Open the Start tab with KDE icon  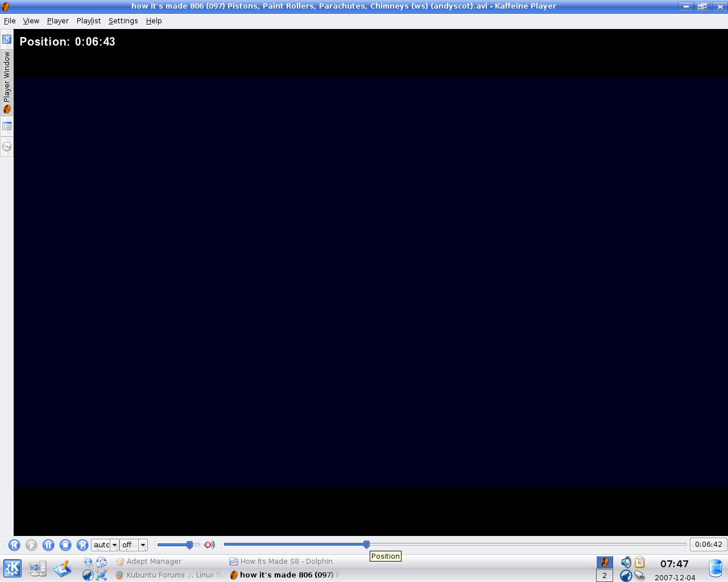point(7,39)
